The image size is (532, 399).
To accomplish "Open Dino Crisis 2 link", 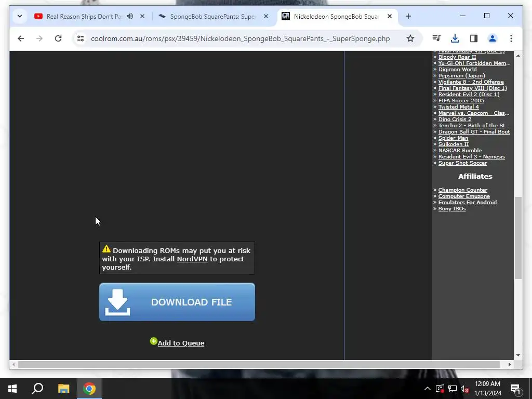I will [455, 119].
